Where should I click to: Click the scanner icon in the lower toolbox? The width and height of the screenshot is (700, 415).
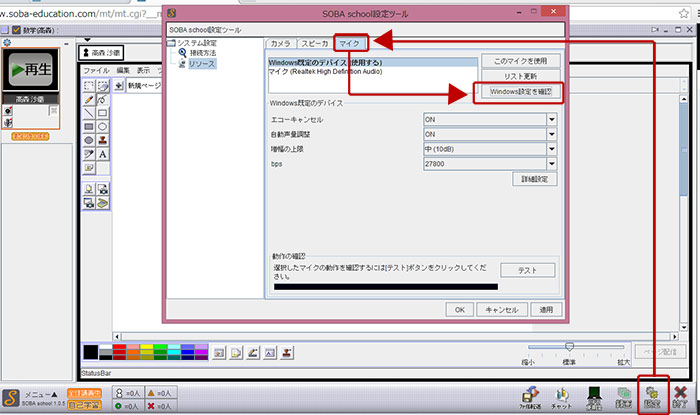(103, 203)
